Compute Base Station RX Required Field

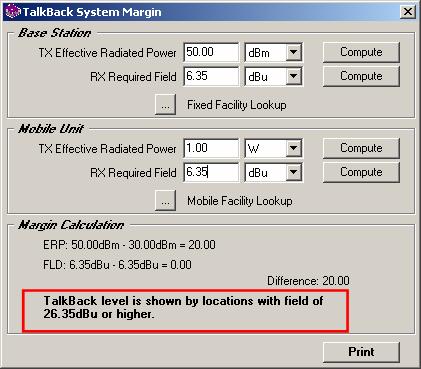tap(361, 76)
